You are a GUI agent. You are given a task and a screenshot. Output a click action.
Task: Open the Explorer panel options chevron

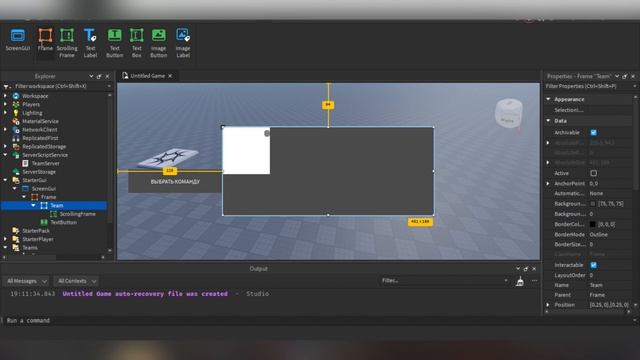pos(91,76)
